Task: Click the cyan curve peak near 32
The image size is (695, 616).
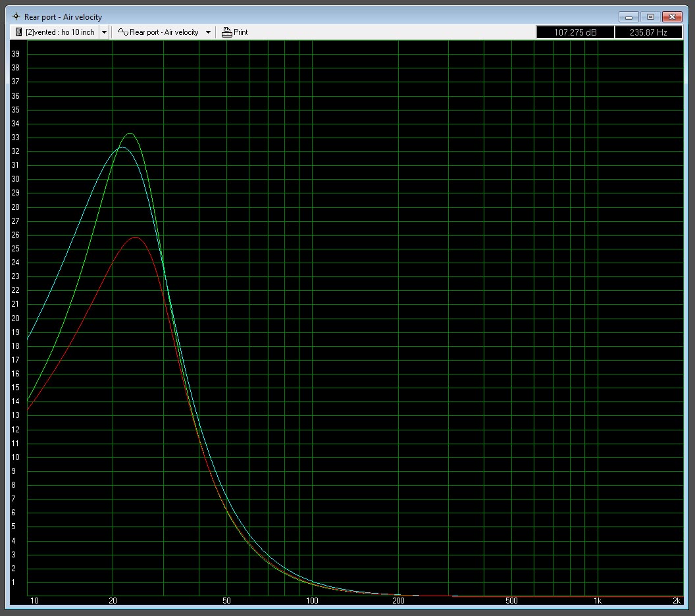Action: point(122,147)
